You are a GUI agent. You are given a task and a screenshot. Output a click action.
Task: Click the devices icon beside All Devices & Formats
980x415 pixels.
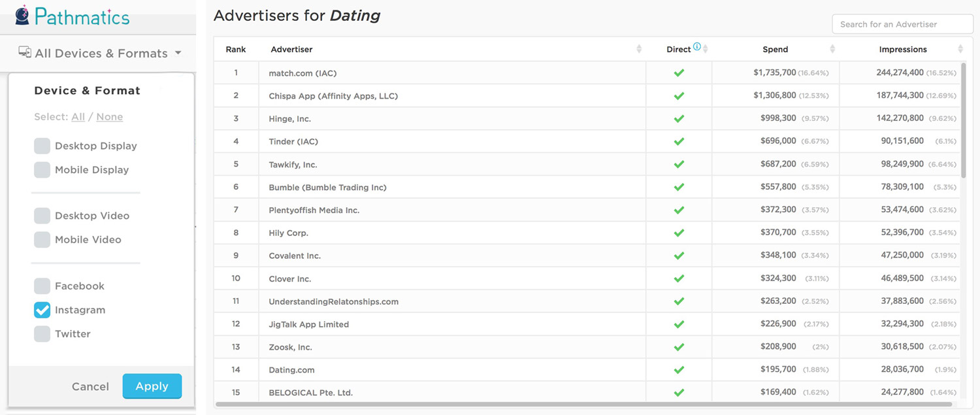tap(25, 53)
